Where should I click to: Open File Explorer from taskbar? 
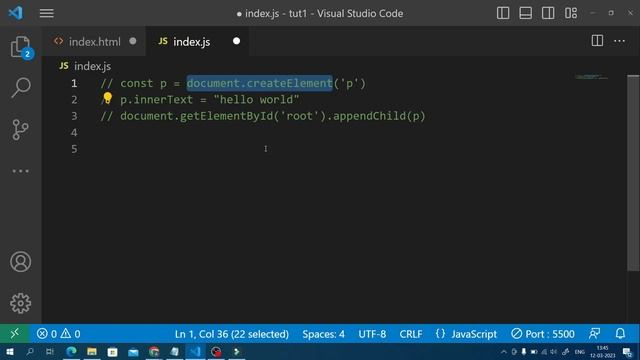coord(92,351)
